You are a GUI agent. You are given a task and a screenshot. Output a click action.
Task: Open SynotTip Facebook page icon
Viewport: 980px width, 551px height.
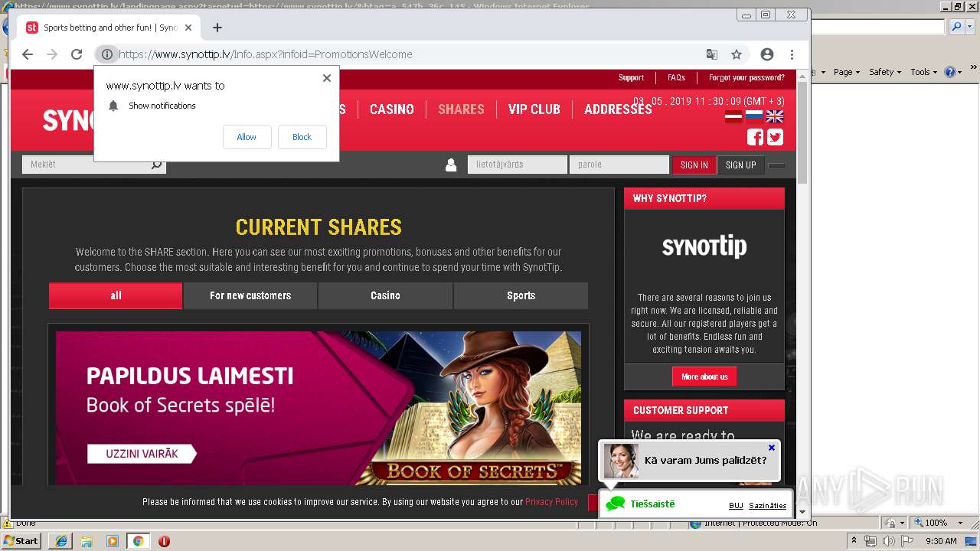tap(755, 137)
